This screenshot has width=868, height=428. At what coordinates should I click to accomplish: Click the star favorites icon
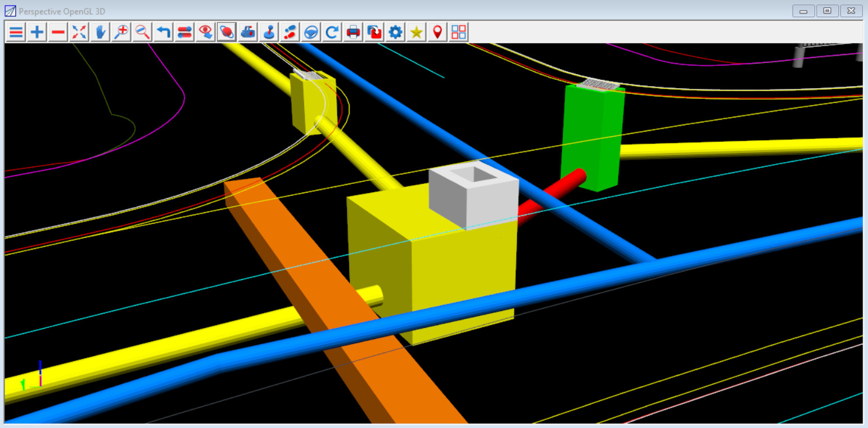click(415, 32)
